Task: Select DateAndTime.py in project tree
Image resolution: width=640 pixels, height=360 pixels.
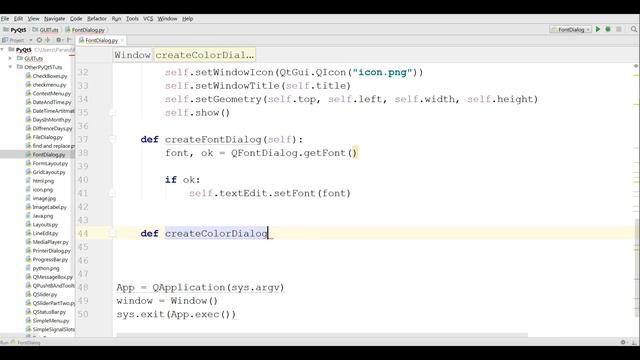Action: [x=52, y=102]
